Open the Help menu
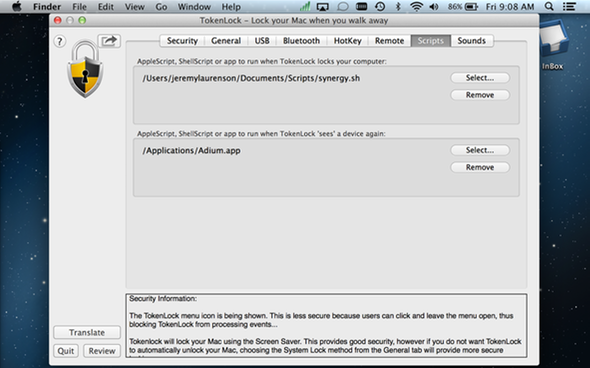This screenshot has height=368, width=590. coord(231,6)
